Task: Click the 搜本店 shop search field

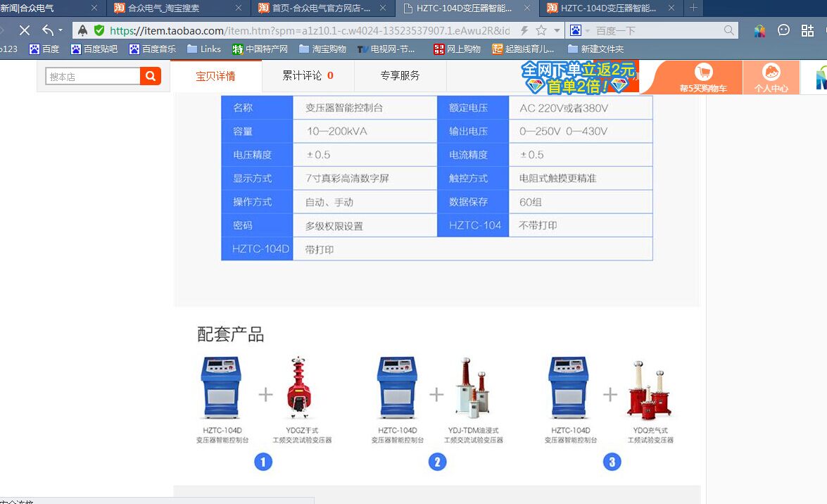Action: (x=93, y=76)
